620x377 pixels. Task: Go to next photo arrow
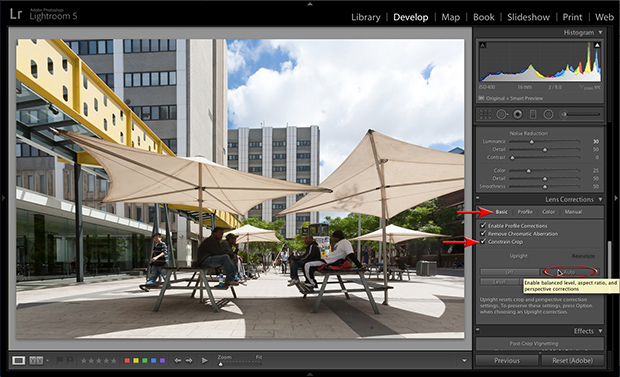(189, 360)
